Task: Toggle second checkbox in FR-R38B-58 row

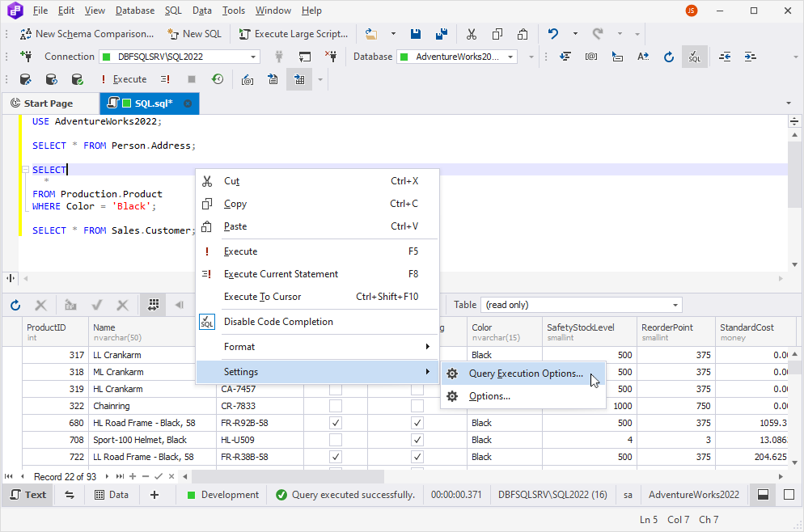Action: pos(417,457)
